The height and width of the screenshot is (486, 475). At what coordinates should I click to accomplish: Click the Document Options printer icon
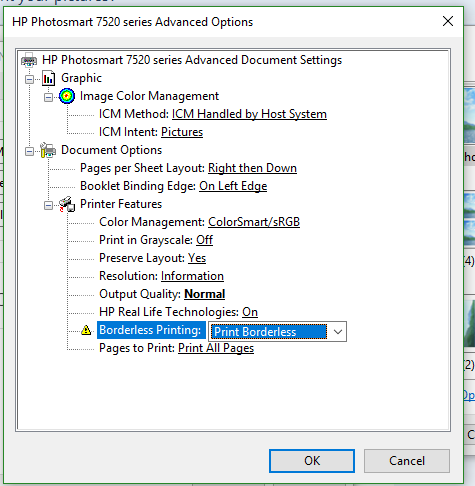48,150
